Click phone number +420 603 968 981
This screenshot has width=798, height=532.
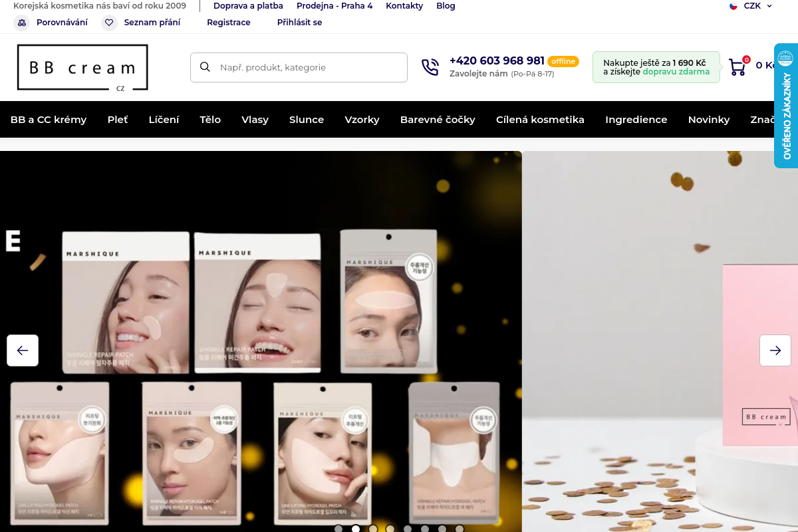pos(497,61)
